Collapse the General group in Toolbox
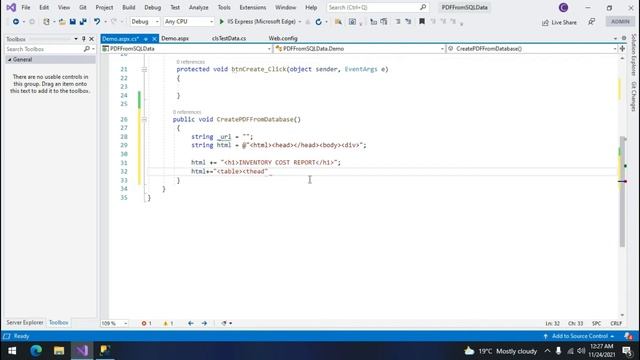The image size is (640, 360). click(x=9, y=60)
